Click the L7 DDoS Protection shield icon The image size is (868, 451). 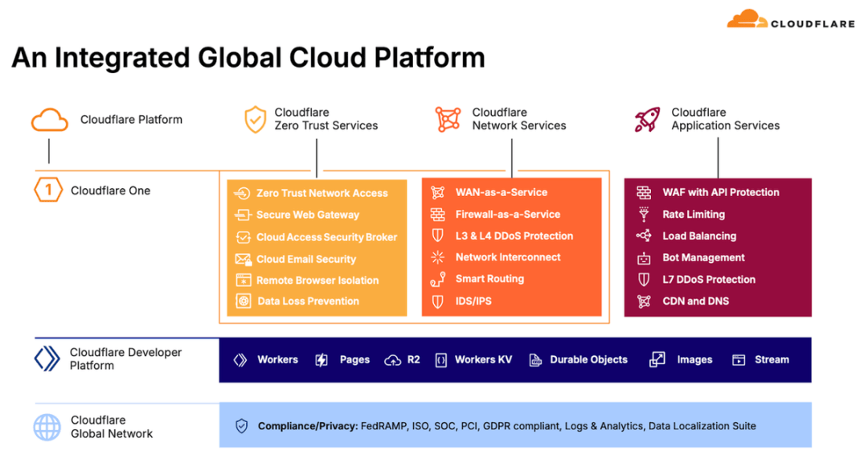point(644,279)
